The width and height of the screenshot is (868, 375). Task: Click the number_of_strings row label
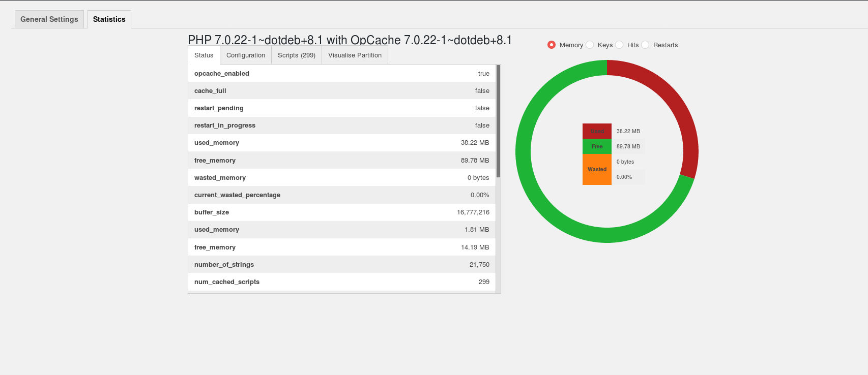(224, 265)
